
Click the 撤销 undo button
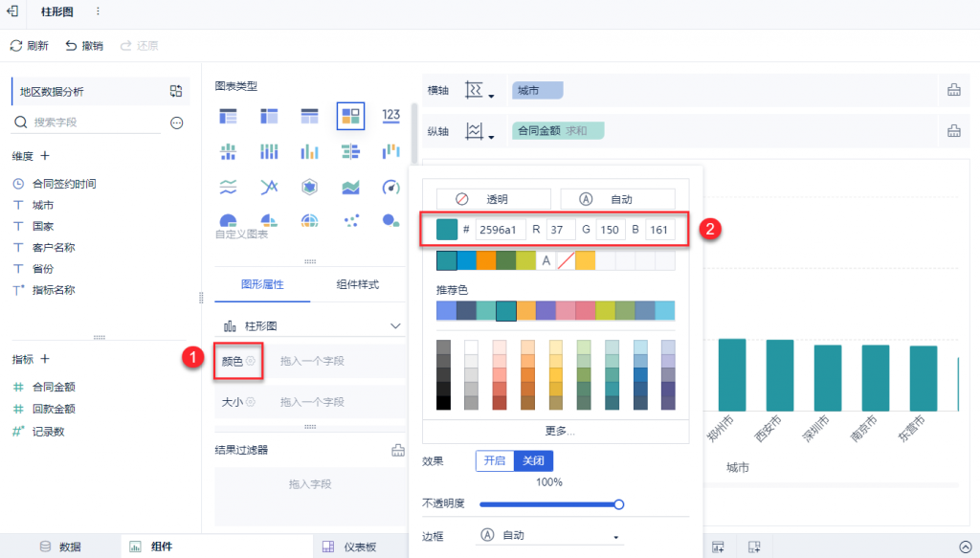tap(84, 46)
